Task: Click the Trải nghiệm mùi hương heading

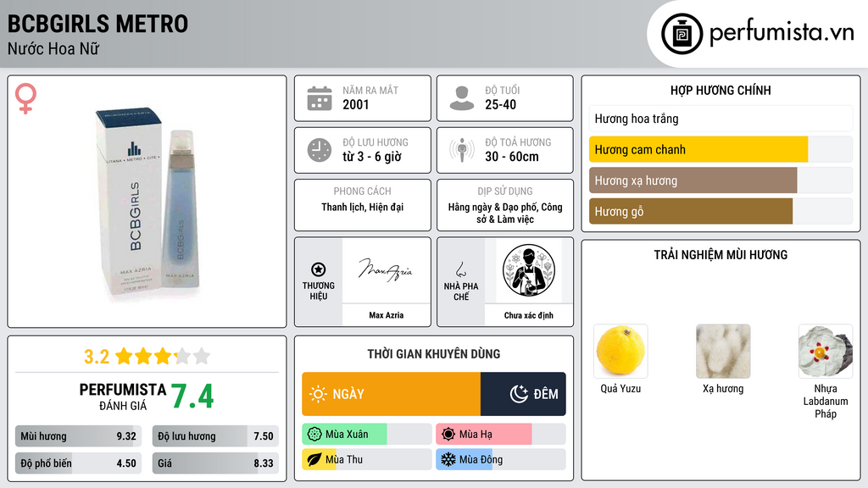Action: click(x=721, y=254)
